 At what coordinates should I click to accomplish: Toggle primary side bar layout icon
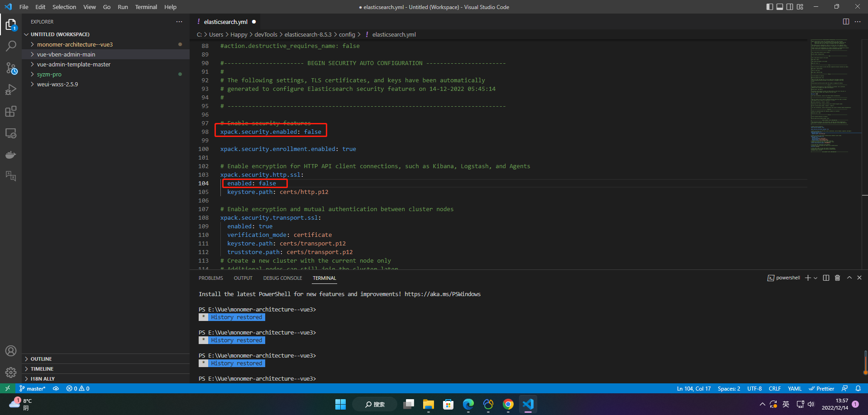coord(769,7)
